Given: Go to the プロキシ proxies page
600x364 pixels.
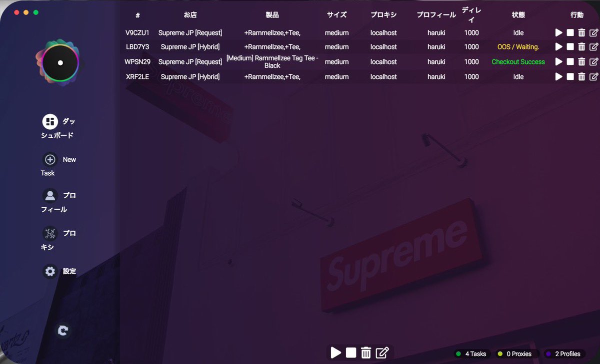Looking at the screenshot, I should [58, 239].
